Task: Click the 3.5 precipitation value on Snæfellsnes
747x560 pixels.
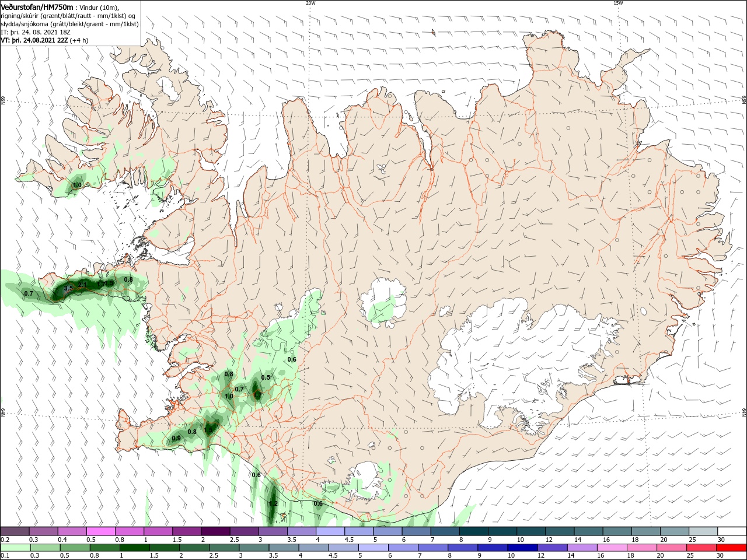Action: point(68,288)
